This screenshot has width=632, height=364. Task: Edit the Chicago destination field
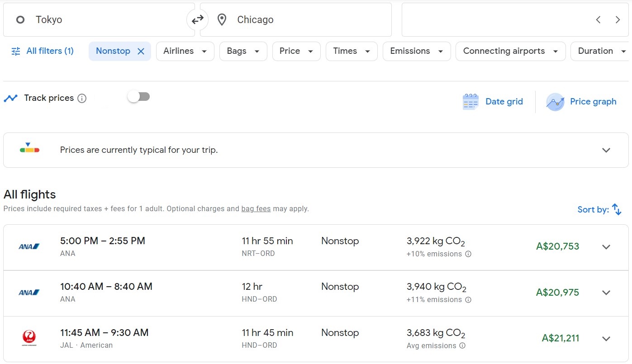point(296,20)
